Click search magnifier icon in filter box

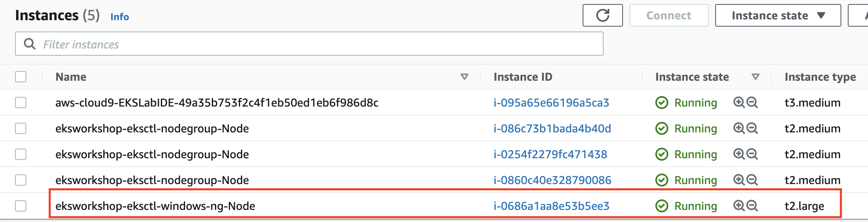(x=30, y=44)
